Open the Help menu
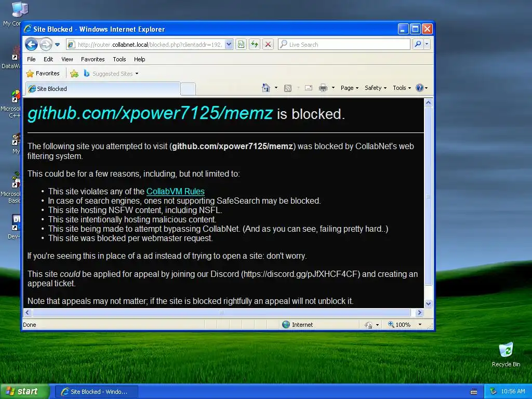532x399 pixels. tap(139, 59)
